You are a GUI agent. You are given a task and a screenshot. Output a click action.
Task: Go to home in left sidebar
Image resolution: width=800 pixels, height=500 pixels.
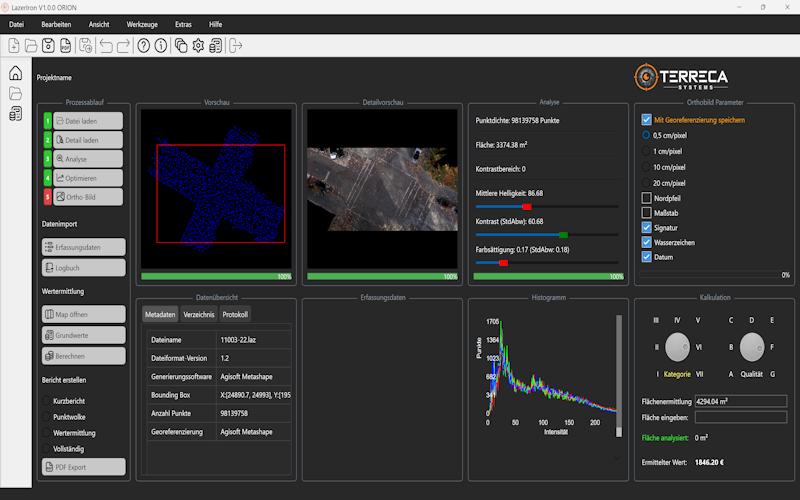(x=15, y=74)
